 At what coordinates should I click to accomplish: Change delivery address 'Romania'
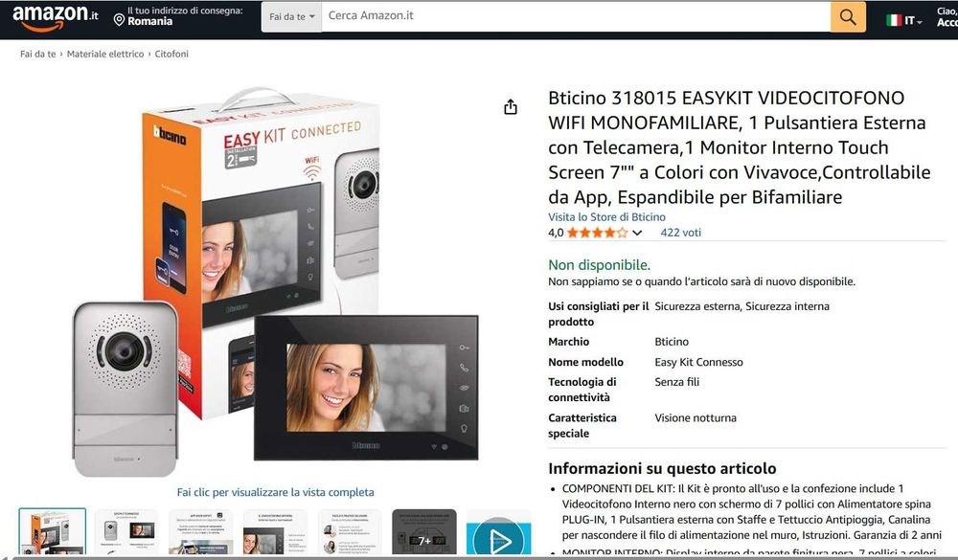pyautogui.click(x=149, y=21)
